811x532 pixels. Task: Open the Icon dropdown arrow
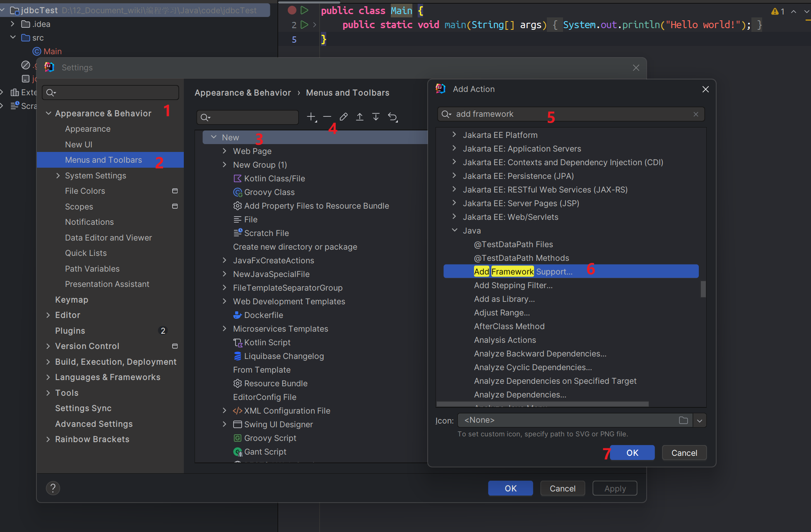click(x=700, y=421)
